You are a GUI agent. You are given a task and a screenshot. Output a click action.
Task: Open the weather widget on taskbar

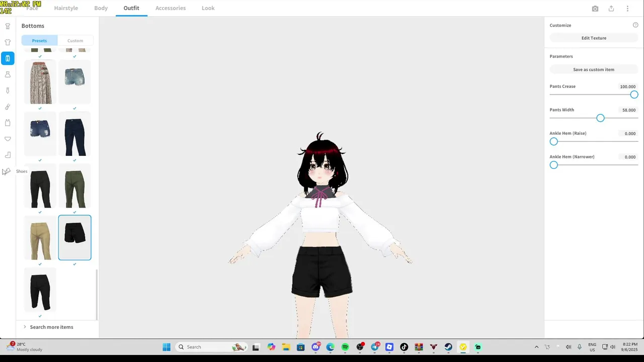(24, 347)
